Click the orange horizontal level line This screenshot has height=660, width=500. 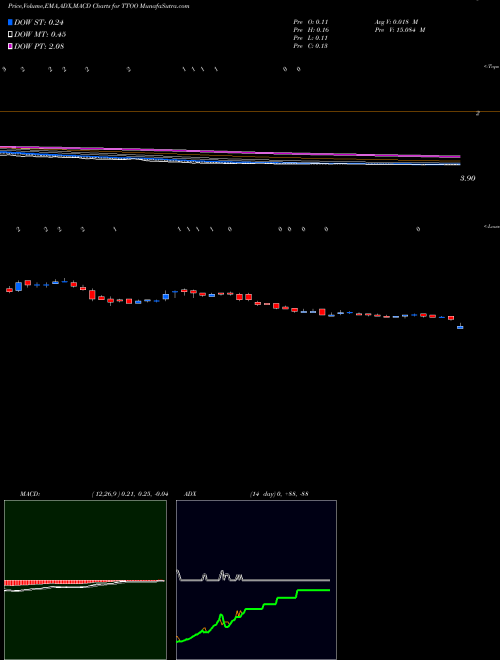pyautogui.click(x=250, y=112)
